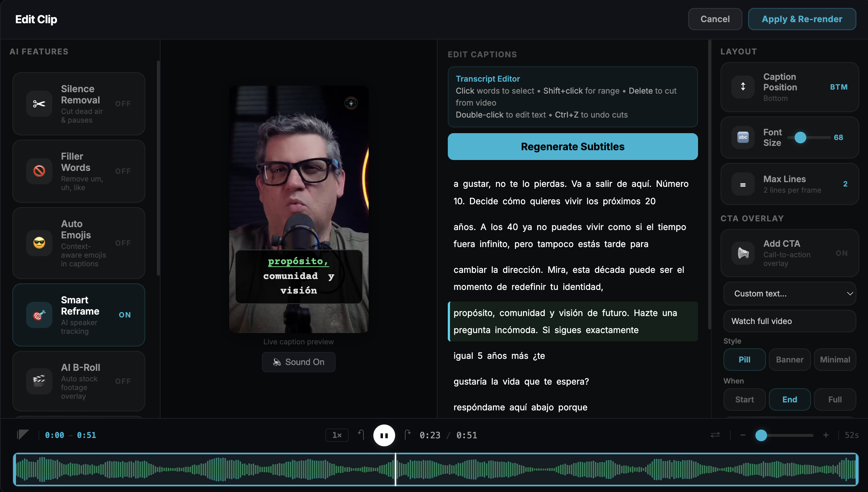Open the 1x playback speed selector
Screen dimensions: 868x492
point(337,435)
